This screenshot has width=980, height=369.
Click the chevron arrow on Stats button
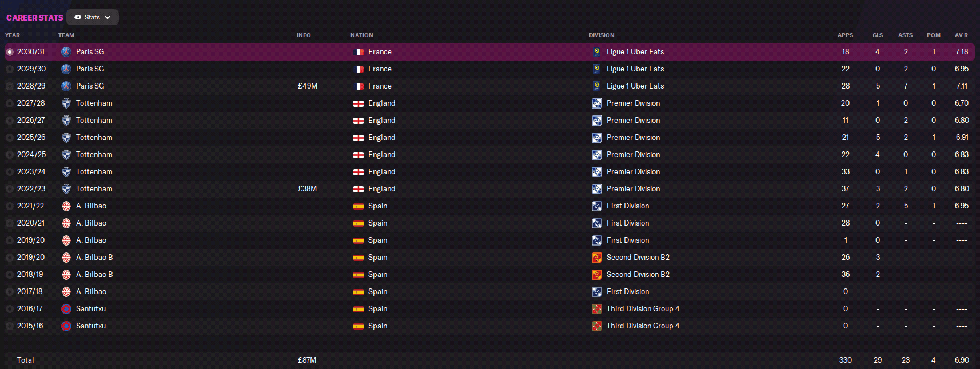107,17
